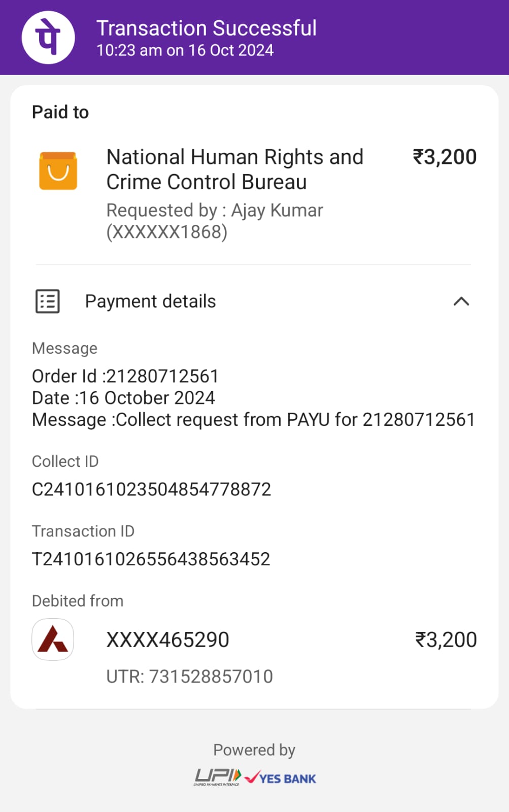
Task: Click the debited account XXXX465290
Action: tap(167, 639)
